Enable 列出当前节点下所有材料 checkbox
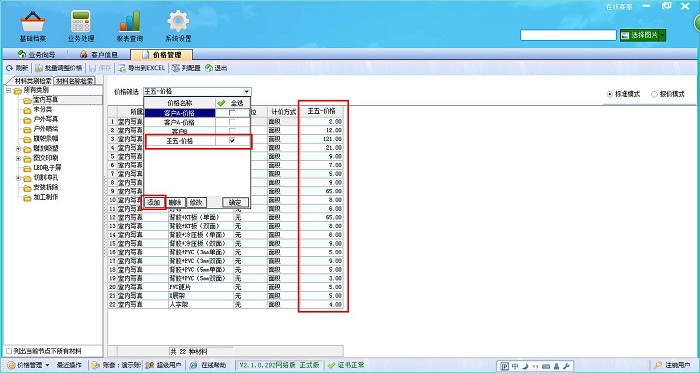Image resolution: width=700 pixels, height=373 pixels. (9, 351)
